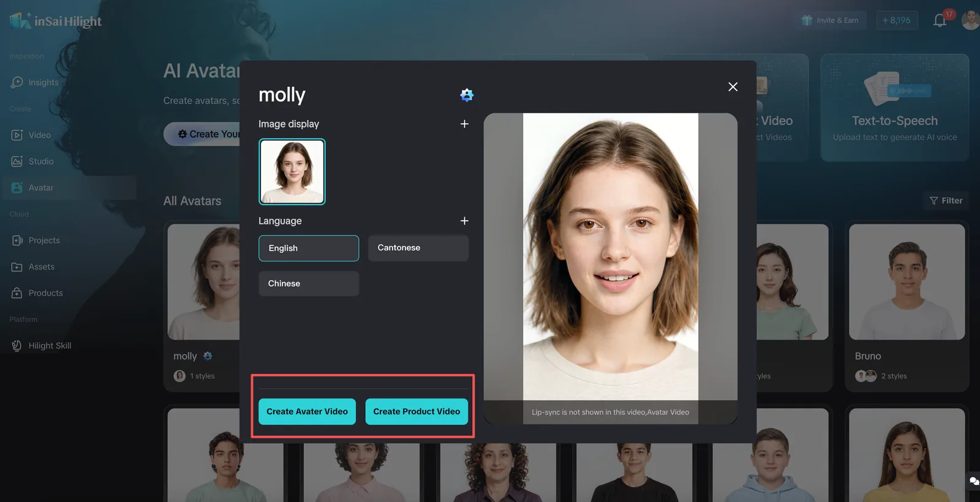Click Create Product Video button

click(417, 411)
